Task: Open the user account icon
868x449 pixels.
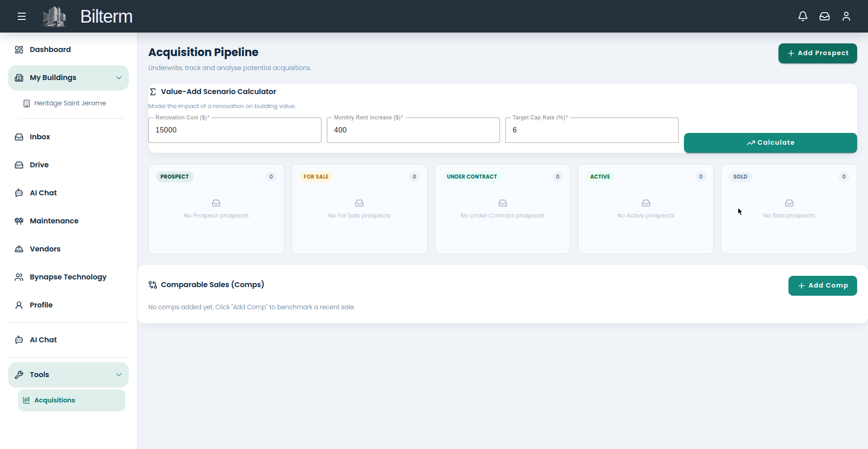Action: coord(846,16)
